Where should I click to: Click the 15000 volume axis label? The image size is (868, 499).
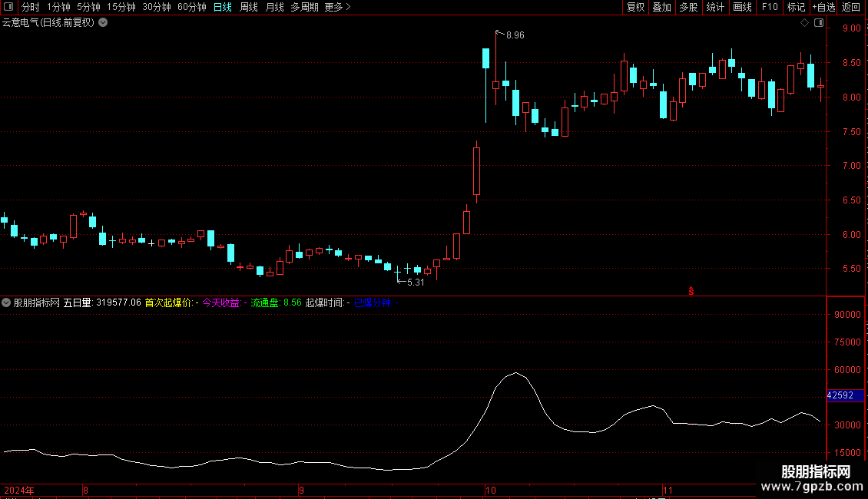tap(847, 452)
